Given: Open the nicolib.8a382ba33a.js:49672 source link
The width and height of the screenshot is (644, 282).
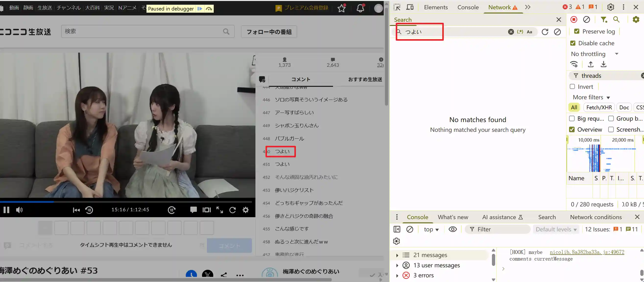Looking at the screenshot, I should (x=587, y=252).
